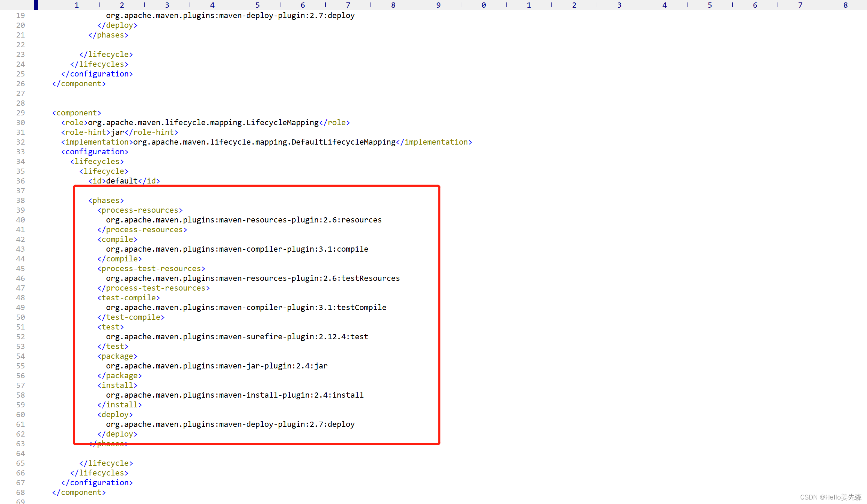This screenshot has height=504, width=867.
Task: Click the <process-test-resources> opening tag
Action: tap(151, 269)
